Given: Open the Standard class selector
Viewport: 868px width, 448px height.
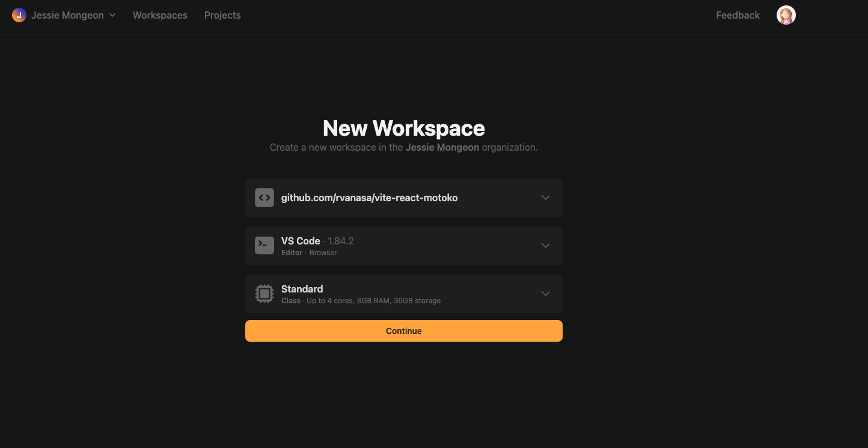Looking at the screenshot, I should [404, 294].
